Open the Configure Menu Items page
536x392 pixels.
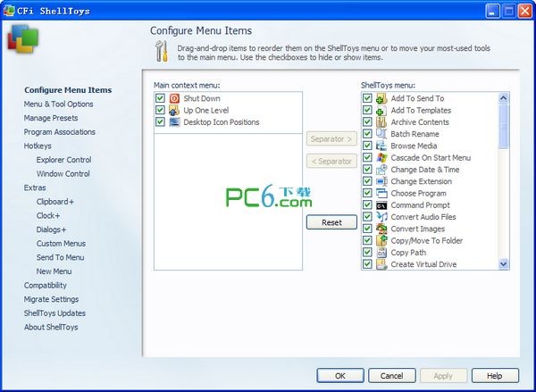point(68,90)
